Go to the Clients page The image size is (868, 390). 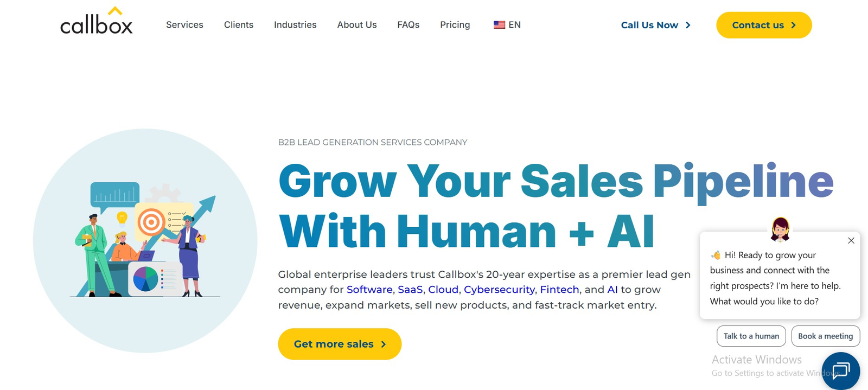(x=239, y=25)
